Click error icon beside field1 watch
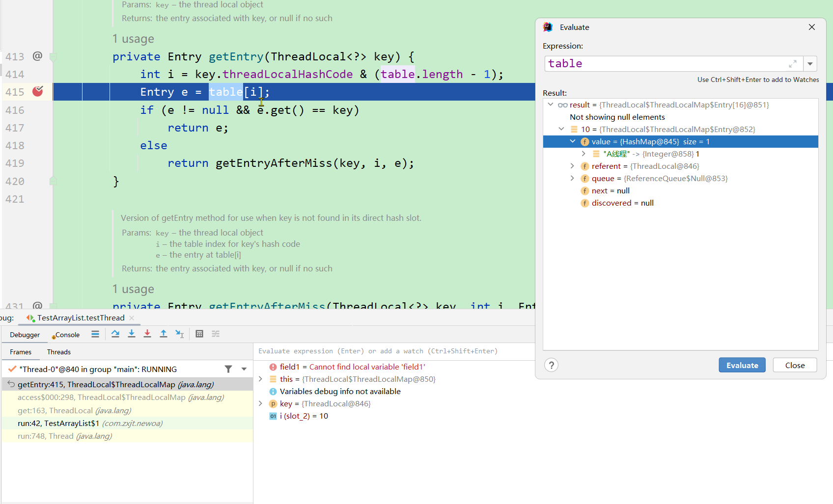 [273, 367]
